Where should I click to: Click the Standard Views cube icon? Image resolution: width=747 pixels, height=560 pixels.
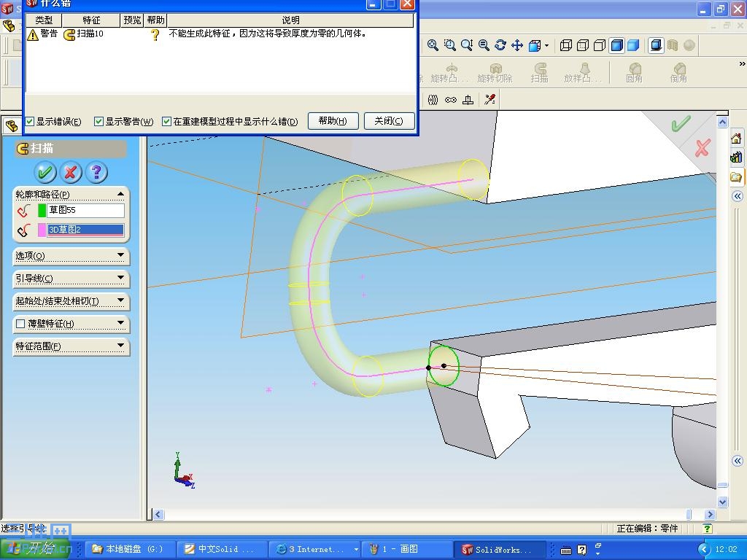click(535, 45)
